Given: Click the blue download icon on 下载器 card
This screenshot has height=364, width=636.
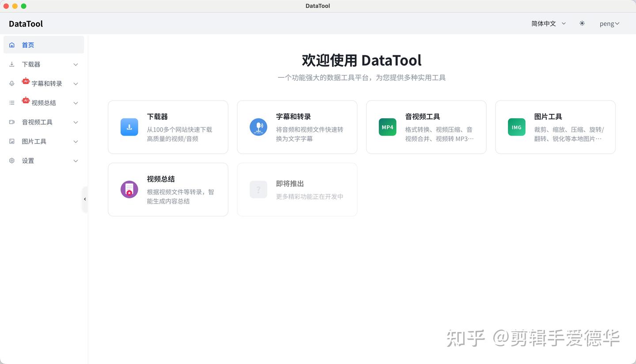Looking at the screenshot, I should tap(129, 127).
